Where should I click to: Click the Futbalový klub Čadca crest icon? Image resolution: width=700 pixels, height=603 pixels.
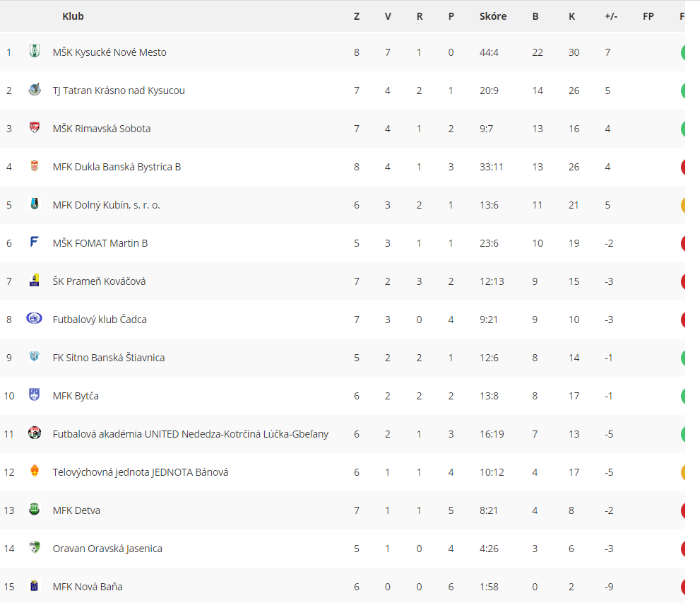35,319
